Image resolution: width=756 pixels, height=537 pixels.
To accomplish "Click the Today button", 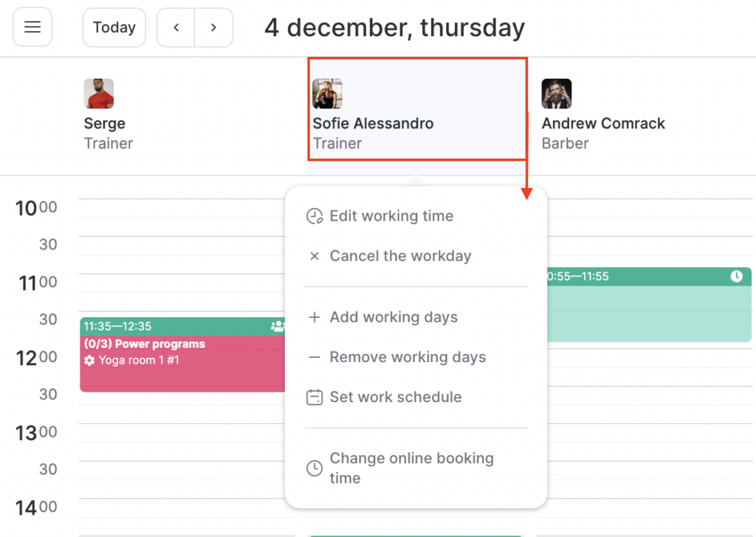I will [x=114, y=27].
